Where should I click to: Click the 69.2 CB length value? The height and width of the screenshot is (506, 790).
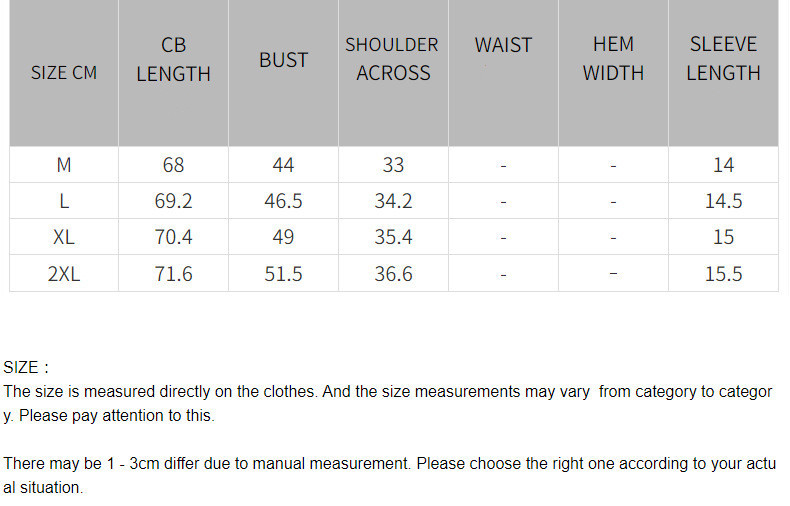pyautogui.click(x=173, y=201)
